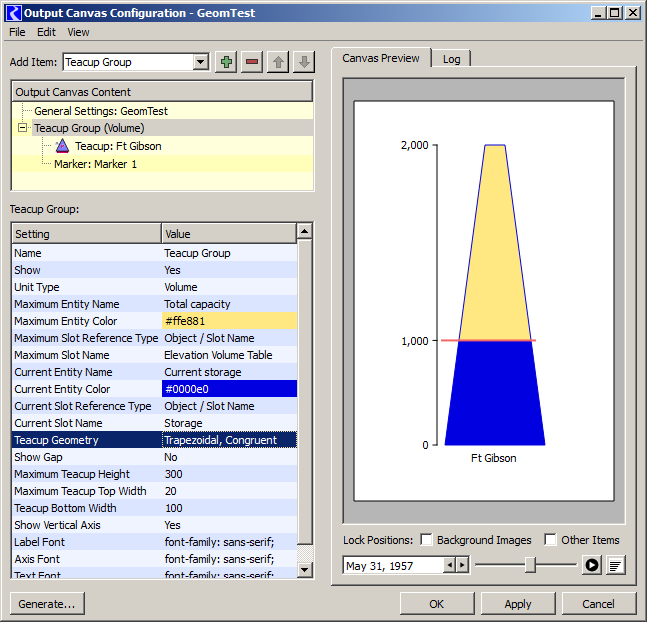The width and height of the screenshot is (647, 622).
Task: Click the Setting column header
Action: [87, 234]
